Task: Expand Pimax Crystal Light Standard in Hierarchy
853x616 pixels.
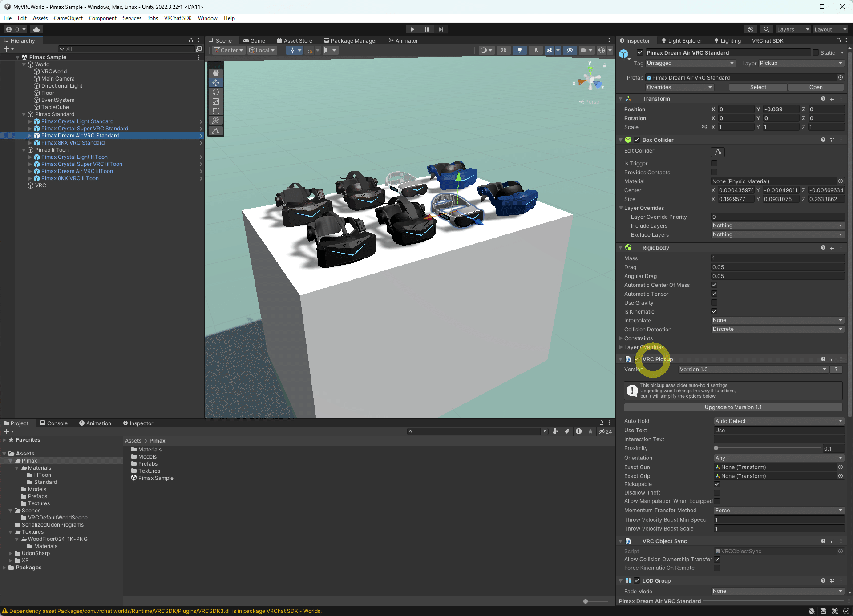Action: [x=30, y=121]
